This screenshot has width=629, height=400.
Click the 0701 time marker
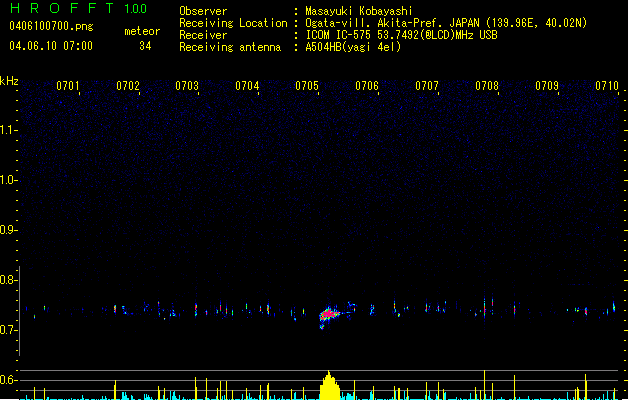click(x=68, y=86)
